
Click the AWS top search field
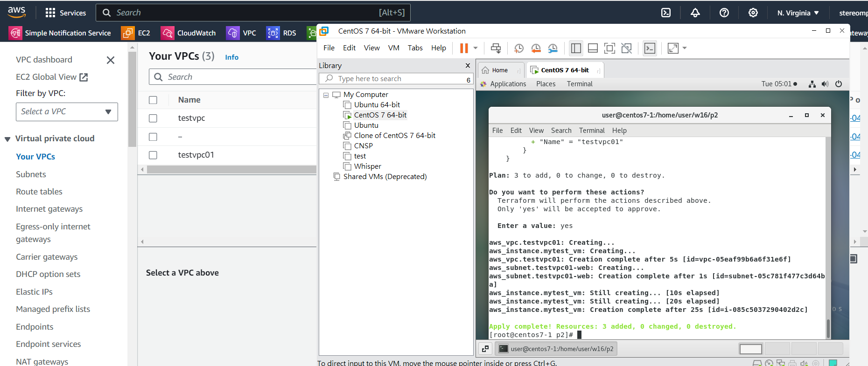point(253,13)
